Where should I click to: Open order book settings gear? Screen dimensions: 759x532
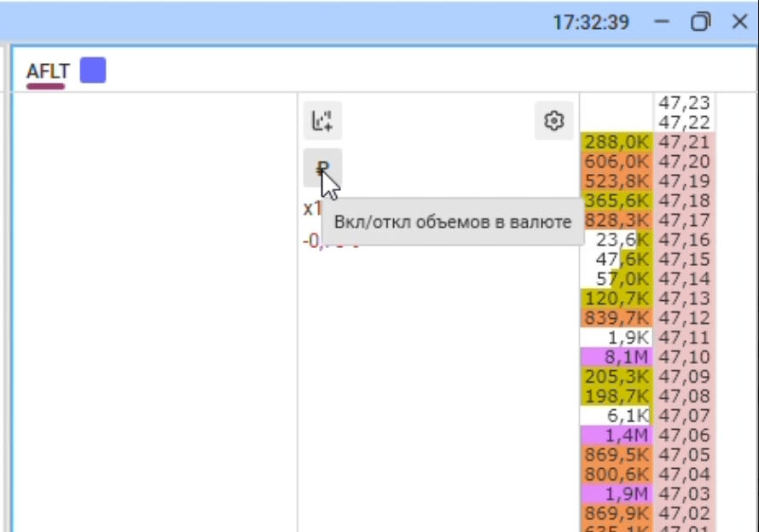(x=553, y=120)
